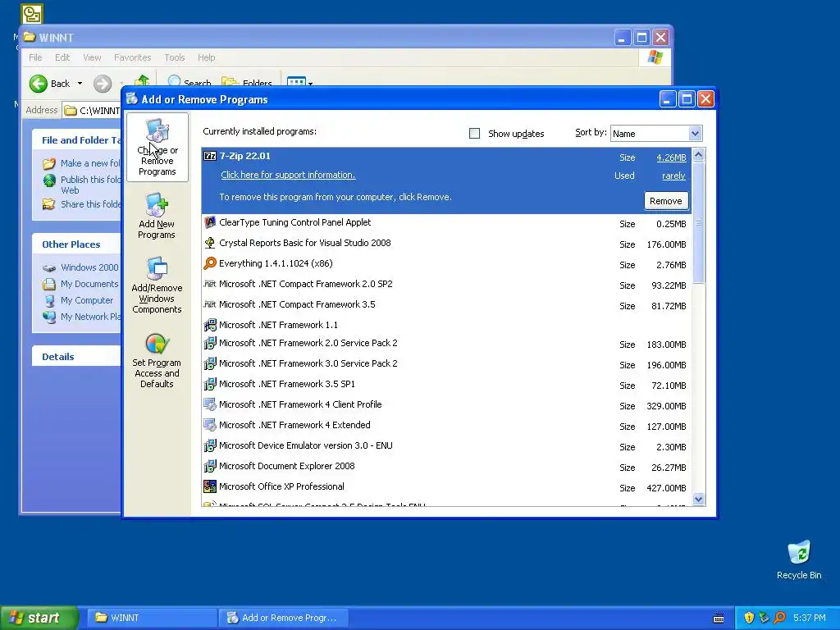Click ClearType Tuning Control Panel Applet icon
Image resolution: width=840 pixels, height=630 pixels.
coord(210,222)
